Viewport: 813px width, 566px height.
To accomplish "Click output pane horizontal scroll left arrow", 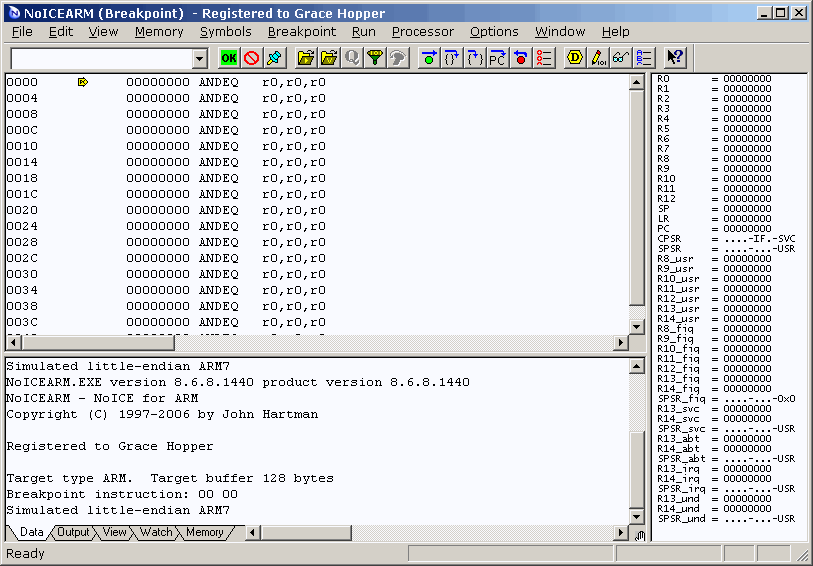I will click(253, 532).
